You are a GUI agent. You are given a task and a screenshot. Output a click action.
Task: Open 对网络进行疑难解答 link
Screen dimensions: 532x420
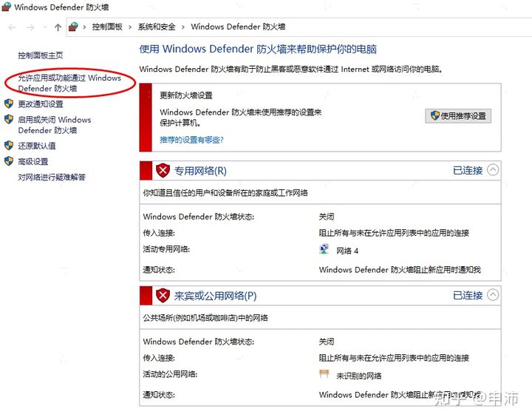52,177
